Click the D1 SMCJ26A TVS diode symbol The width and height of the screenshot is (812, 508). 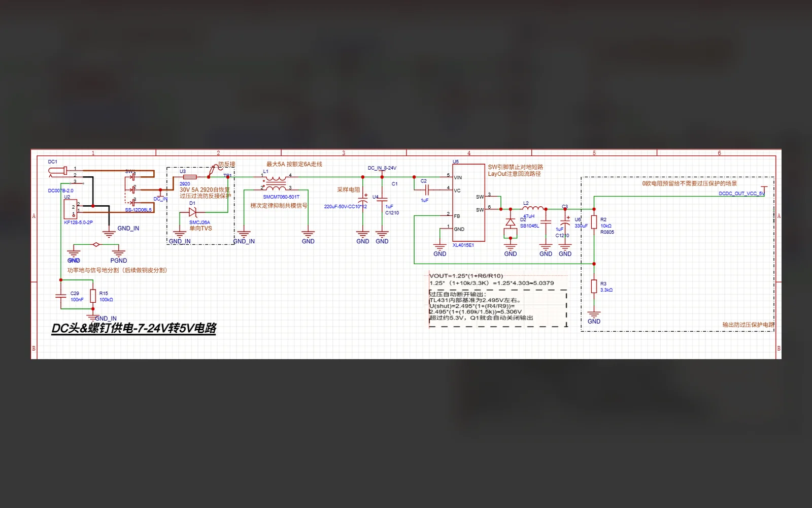(192, 212)
